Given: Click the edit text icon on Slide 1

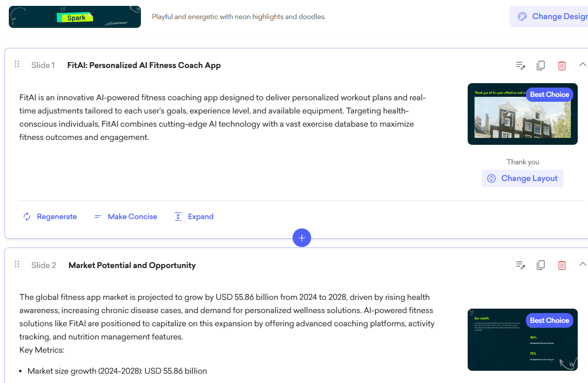Looking at the screenshot, I should 520,66.
